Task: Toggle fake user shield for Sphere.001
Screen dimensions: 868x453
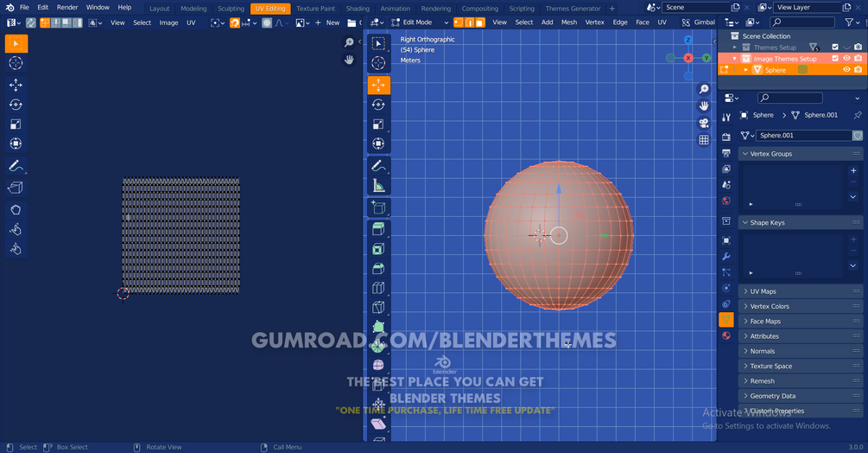Action: click(x=858, y=135)
